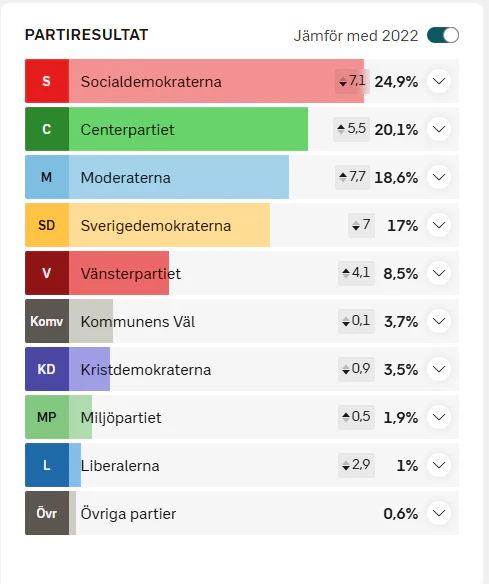The height and width of the screenshot is (584, 489).
Task: Click the green C party badge
Action: pyautogui.click(x=47, y=129)
